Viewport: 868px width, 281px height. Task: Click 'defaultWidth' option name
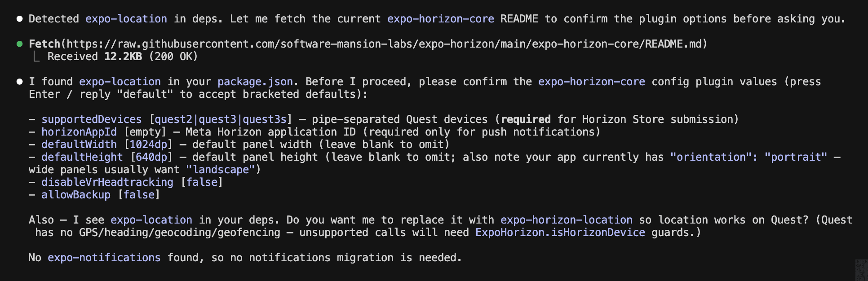tap(79, 145)
